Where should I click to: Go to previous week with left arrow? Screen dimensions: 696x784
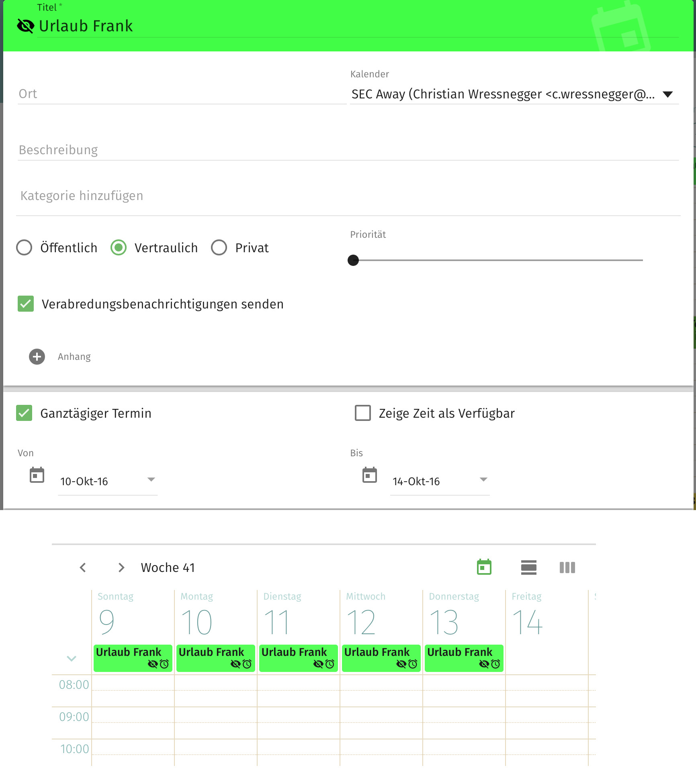pos(83,568)
